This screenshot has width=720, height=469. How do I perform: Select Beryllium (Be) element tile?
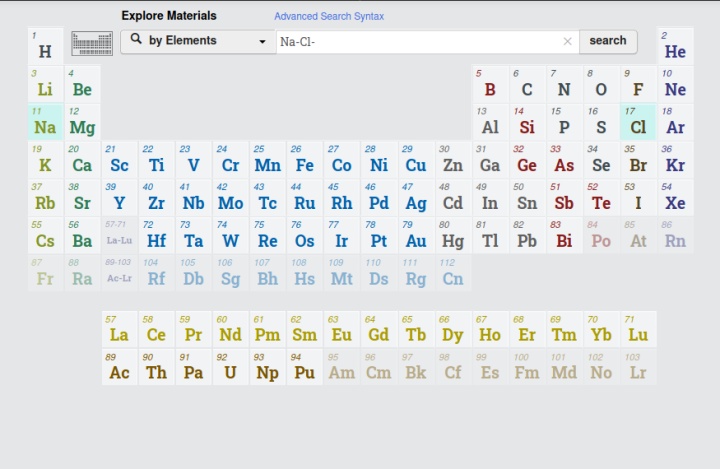pos(82,84)
